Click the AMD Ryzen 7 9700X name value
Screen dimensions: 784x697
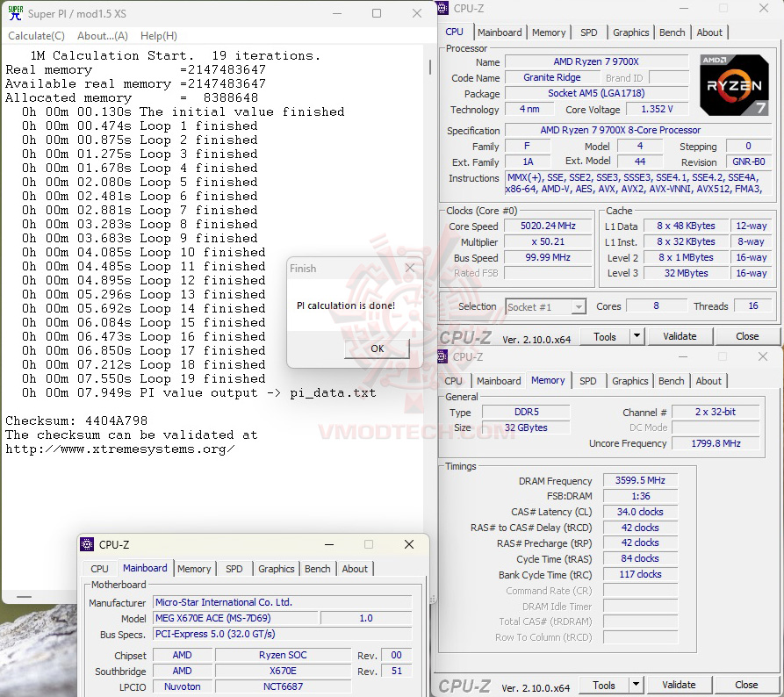pos(596,61)
